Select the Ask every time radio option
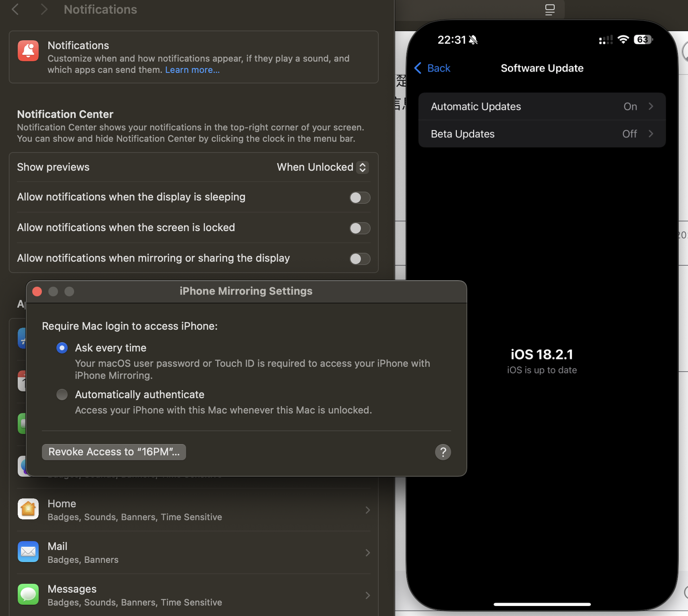The width and height of the screenshot is (688, 616). (62, 348)
